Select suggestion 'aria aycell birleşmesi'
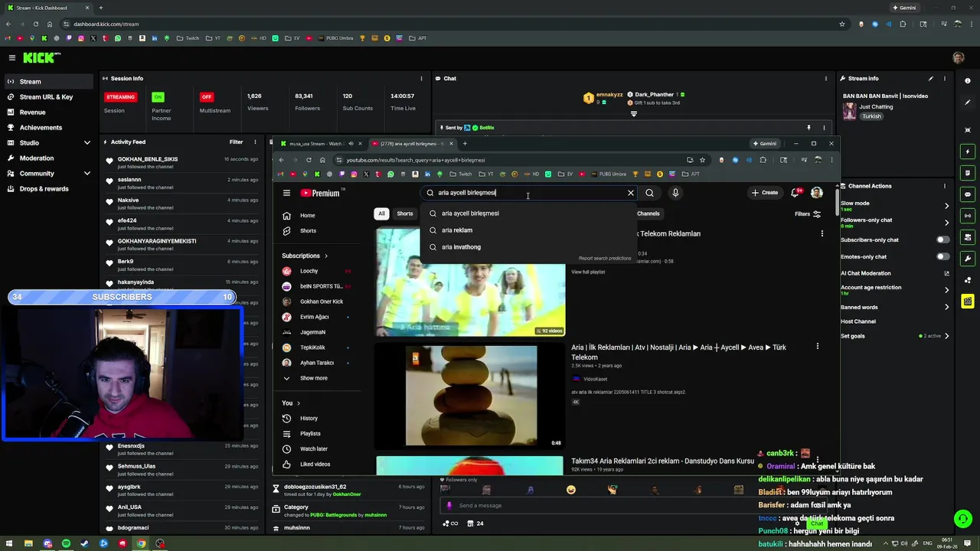The width and height of the screenshot is (980, 551). (x=528, y=214)
